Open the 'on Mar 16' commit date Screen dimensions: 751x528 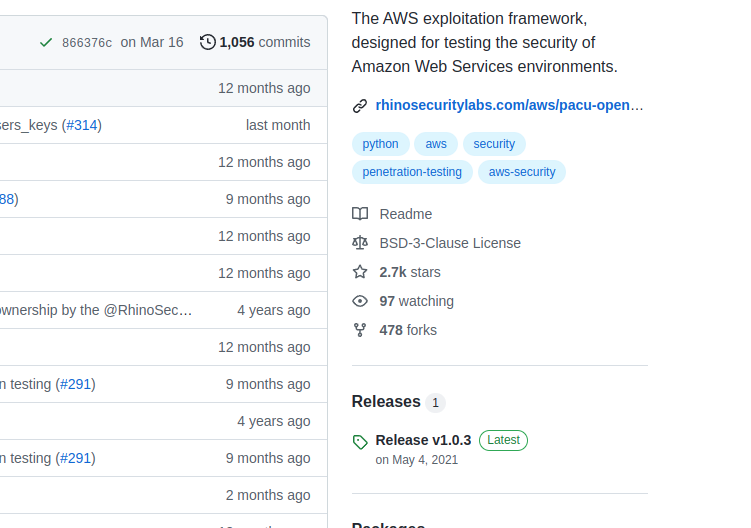click(152, 42)
